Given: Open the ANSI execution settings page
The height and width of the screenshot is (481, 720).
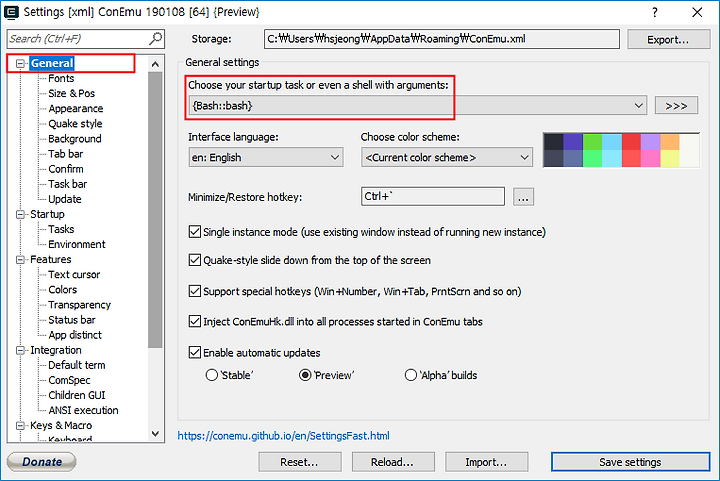Looking at the screenshot, I should click(83, 410).
